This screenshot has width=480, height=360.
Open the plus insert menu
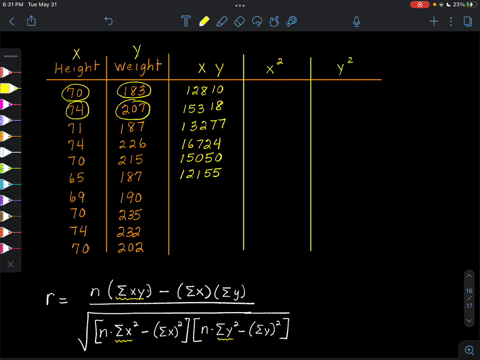434,22
